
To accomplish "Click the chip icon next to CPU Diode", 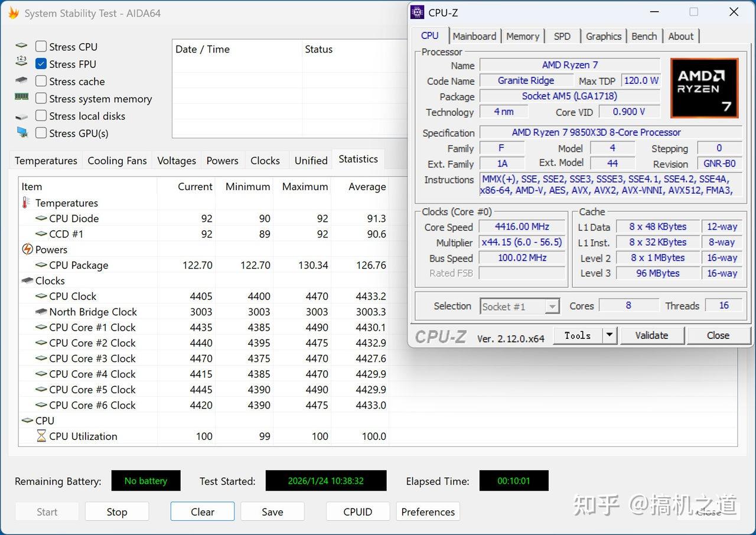I will click(x=41, y=218).
